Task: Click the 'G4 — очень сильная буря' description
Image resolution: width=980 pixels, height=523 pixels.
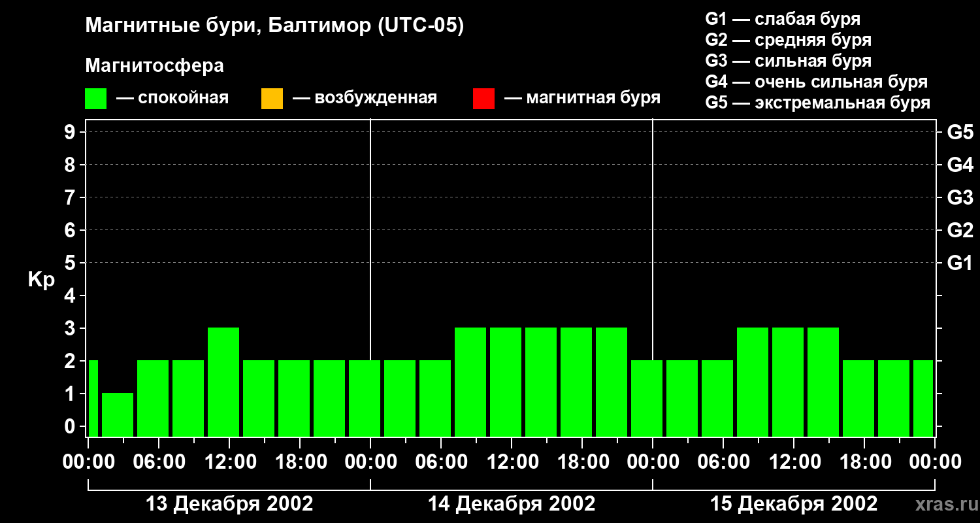Action: click(x=816, y=82)
